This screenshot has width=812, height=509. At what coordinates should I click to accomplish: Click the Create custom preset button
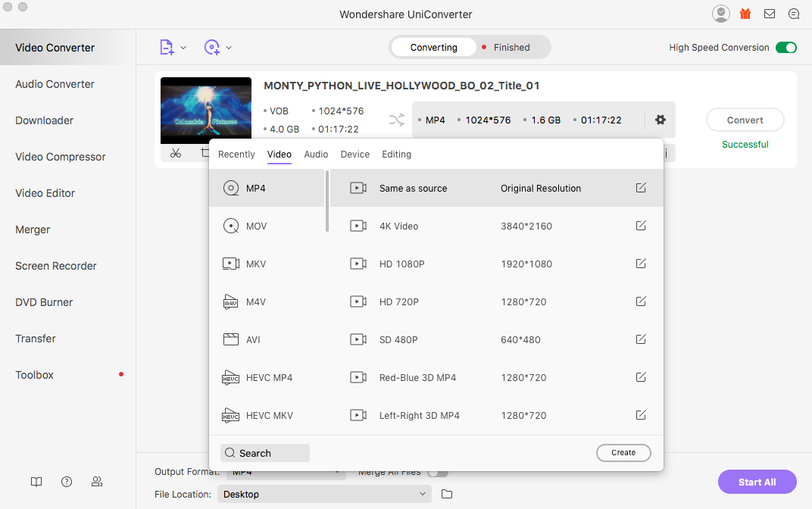pos(623,453)
